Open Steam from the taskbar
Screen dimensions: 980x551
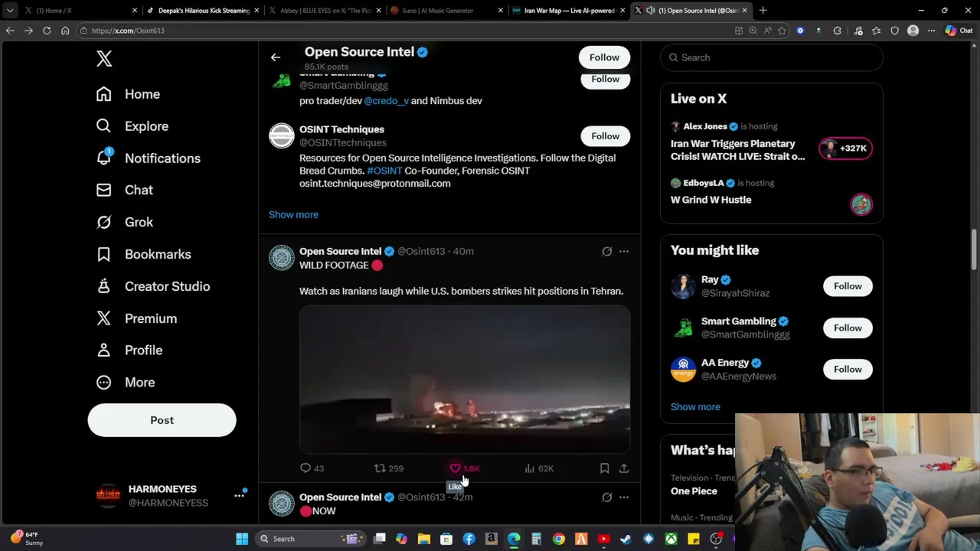[626, 539]
